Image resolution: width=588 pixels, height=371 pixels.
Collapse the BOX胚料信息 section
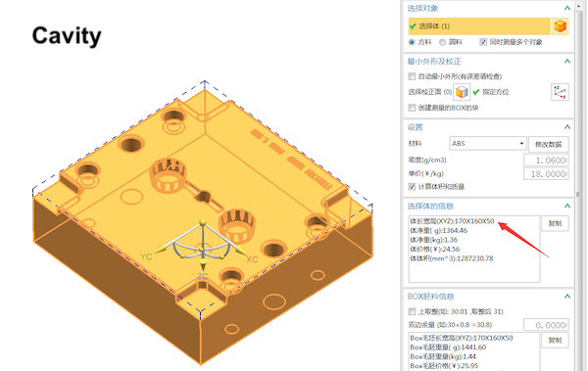coord(567,297)
